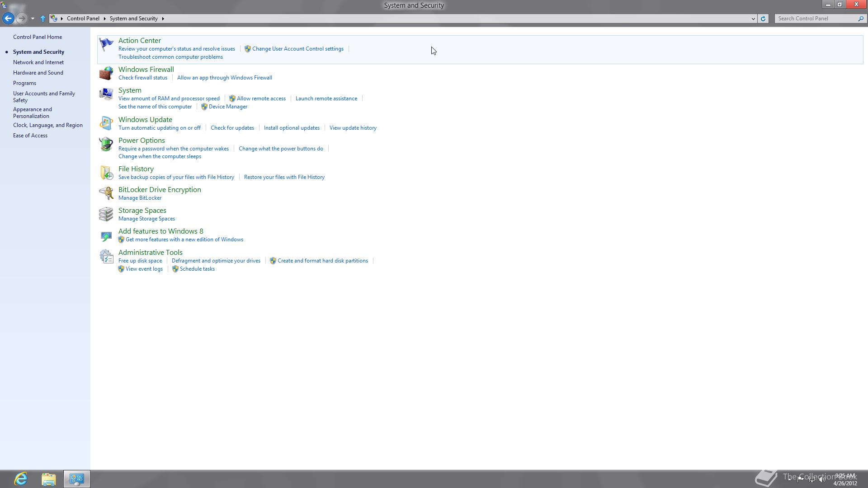Click the Windows Firewall brick wall icon
The image size is (868, 488).
pos(106,73)
